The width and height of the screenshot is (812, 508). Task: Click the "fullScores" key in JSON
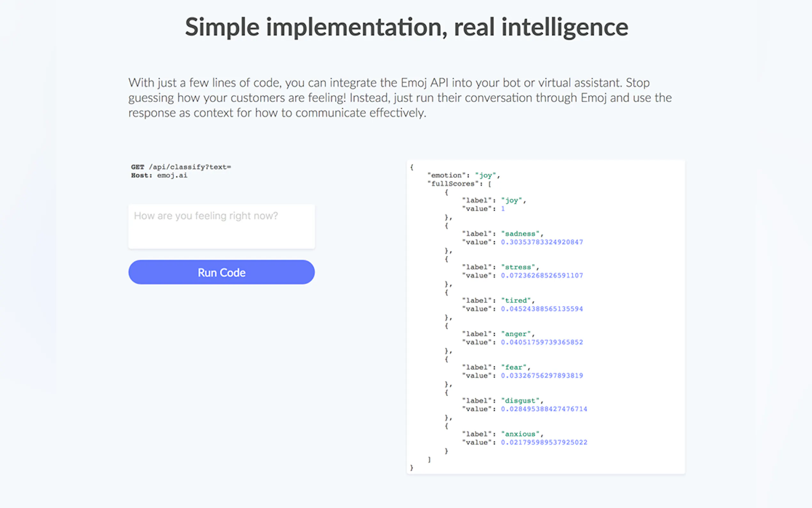coord(452,184)
